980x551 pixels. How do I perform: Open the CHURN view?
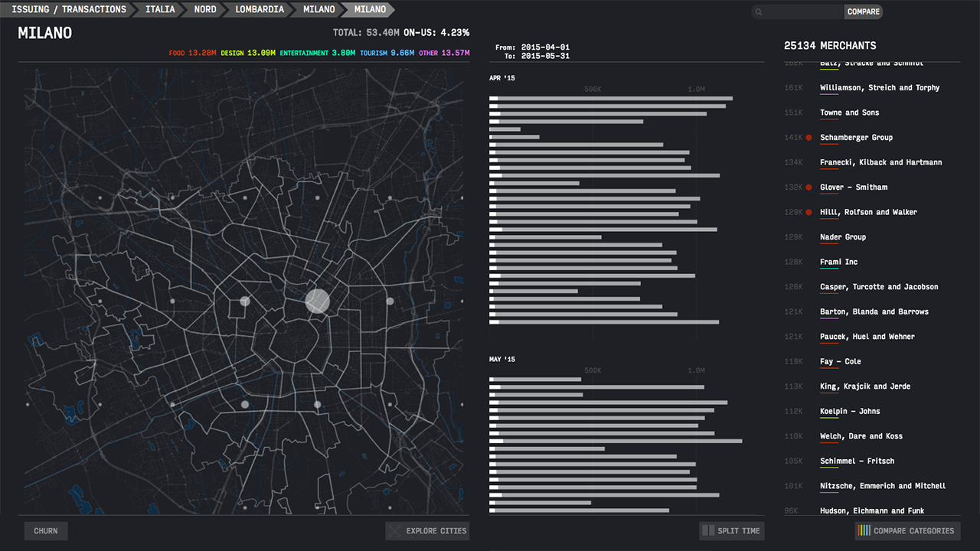pos(46,531)
